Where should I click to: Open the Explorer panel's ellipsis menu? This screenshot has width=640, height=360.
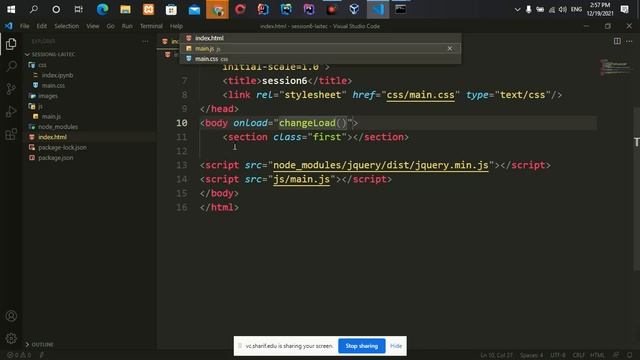(145, 41)
